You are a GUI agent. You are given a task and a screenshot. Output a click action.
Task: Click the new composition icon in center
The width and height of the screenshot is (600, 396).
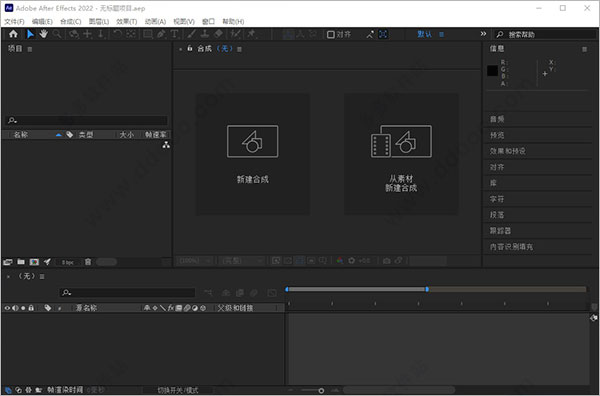(253, 141)
